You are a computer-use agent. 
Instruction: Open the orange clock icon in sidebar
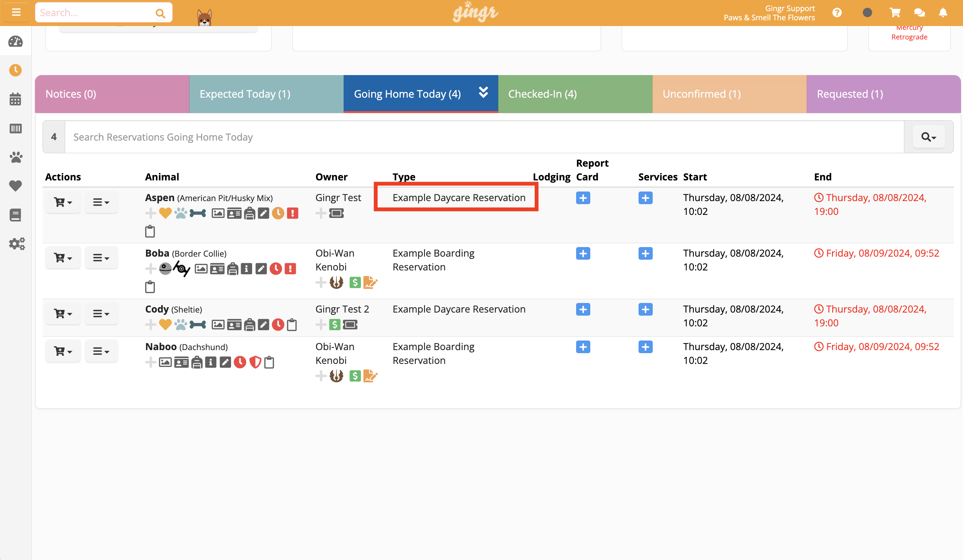point(15,70)
